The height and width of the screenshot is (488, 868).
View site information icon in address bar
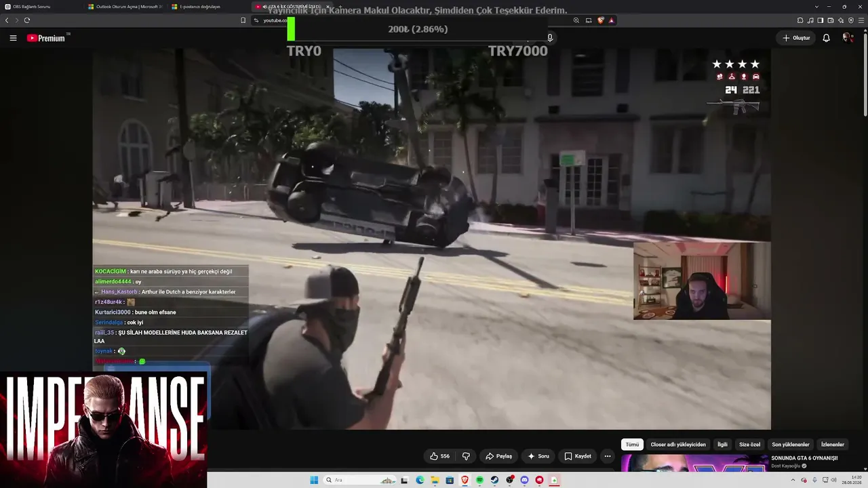256,20
